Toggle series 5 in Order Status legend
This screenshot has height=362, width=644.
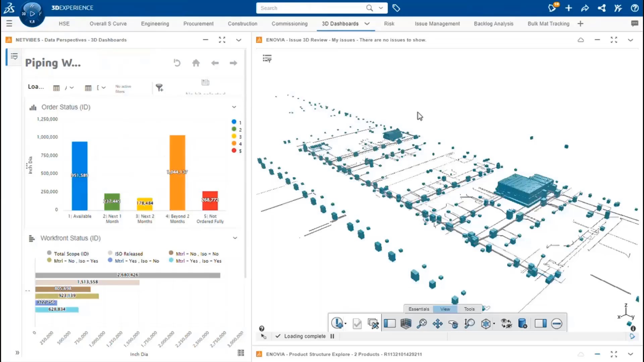(234, 150)
